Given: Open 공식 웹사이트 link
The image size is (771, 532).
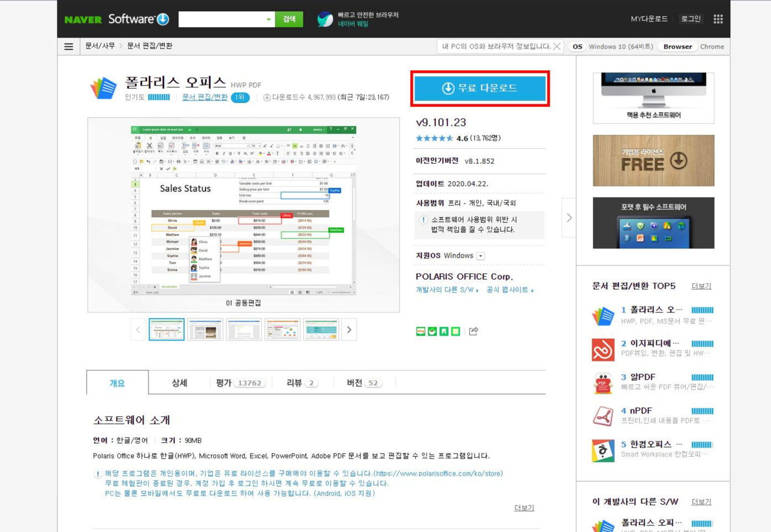Looking at the screenshot, I should (x=510, y=290).
